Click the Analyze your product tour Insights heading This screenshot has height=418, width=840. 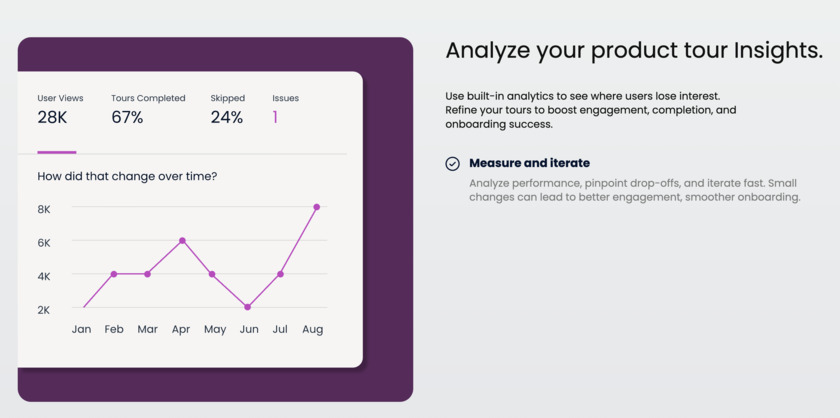pos(634,51)
